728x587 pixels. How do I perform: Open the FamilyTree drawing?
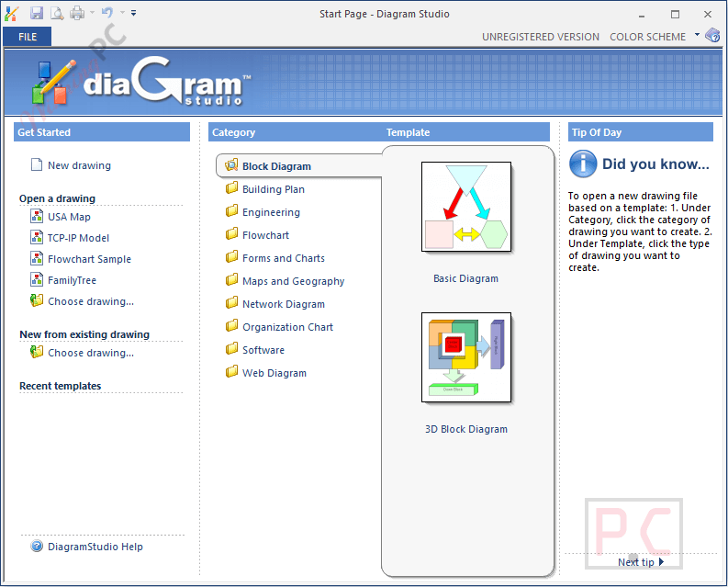(72, 280)
